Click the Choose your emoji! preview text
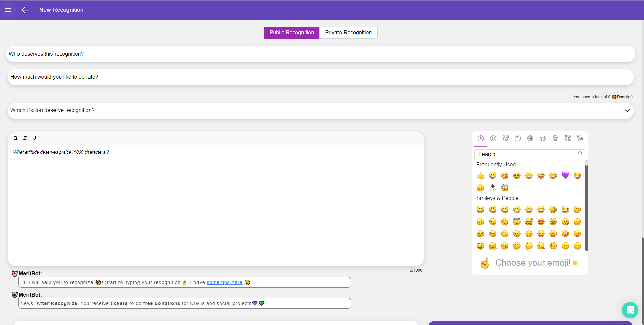The image size is (644, 325). point(533,263)
